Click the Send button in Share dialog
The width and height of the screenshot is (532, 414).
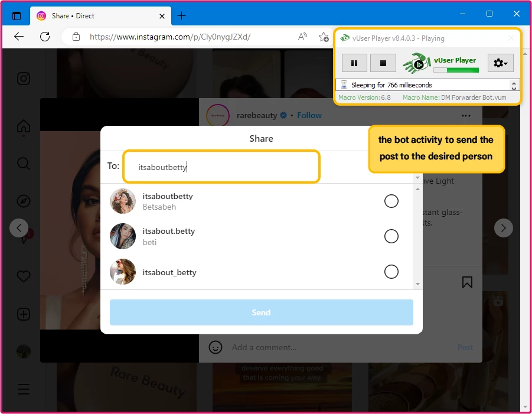click(x=261, y=312)
